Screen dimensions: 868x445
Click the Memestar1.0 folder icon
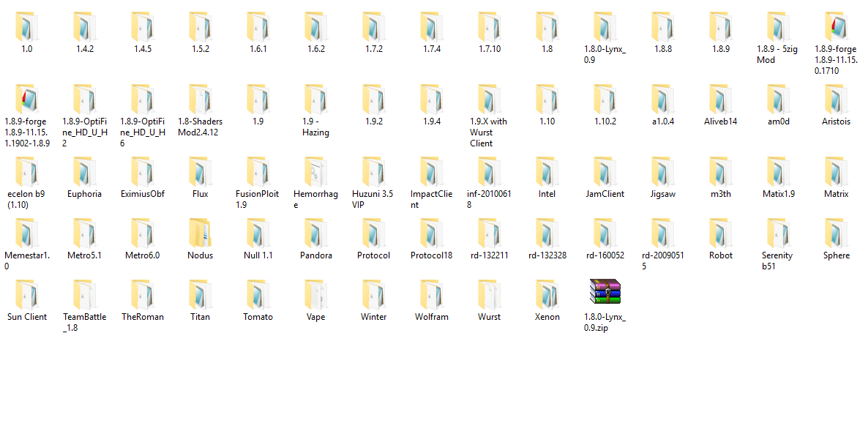[26, 233]
